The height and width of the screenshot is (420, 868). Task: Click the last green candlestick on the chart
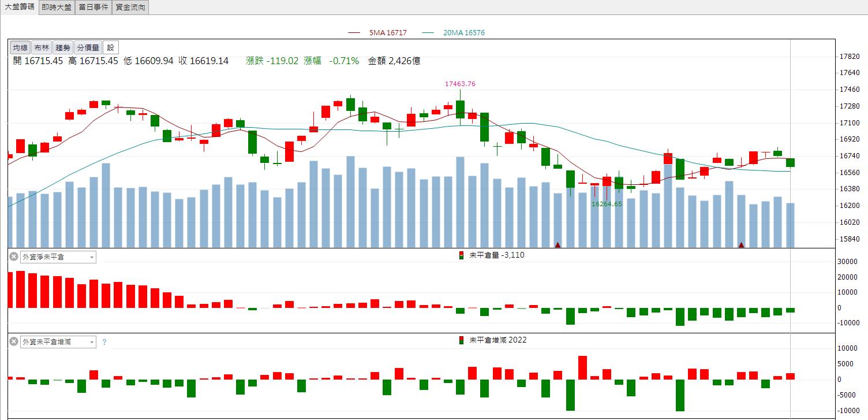(x=790, y=162)
